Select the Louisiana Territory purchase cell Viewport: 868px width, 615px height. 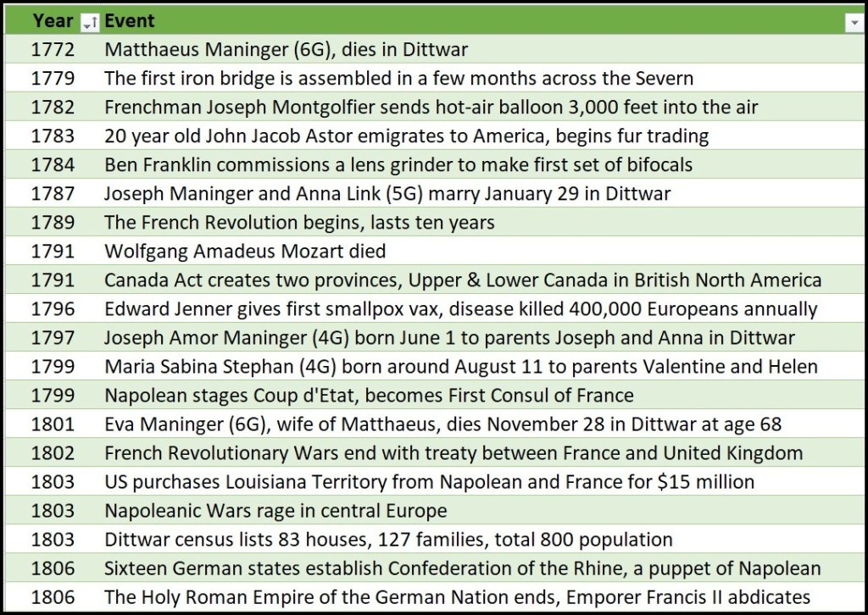coord(429,482)
